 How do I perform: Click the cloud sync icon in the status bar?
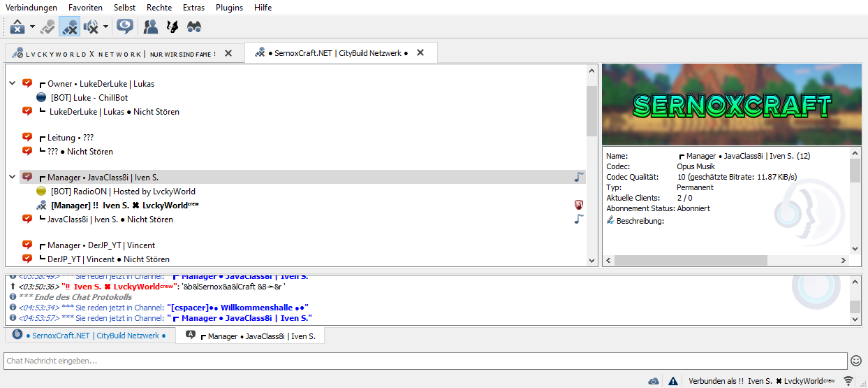click(654, 381)
